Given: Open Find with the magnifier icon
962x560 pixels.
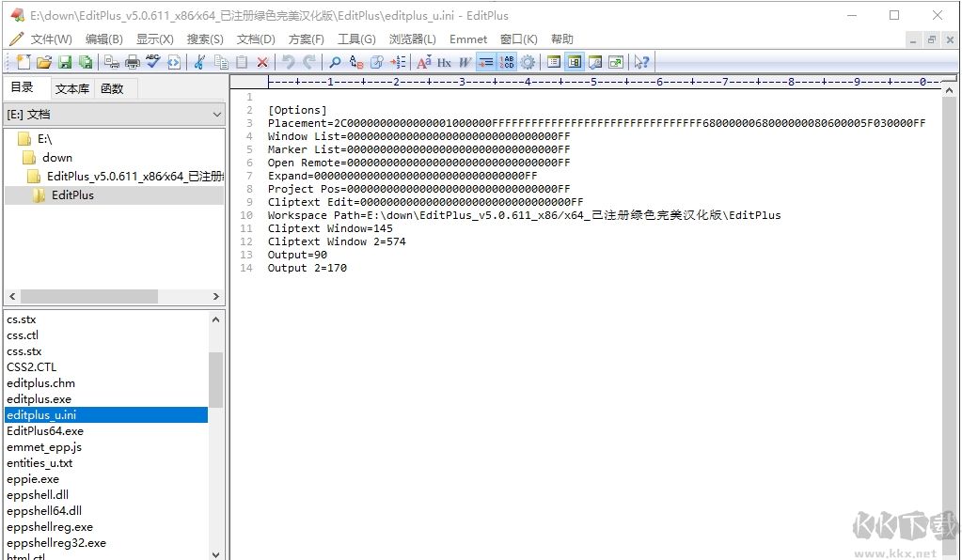Looking at the screenshot, I should (x=335, y=62).
